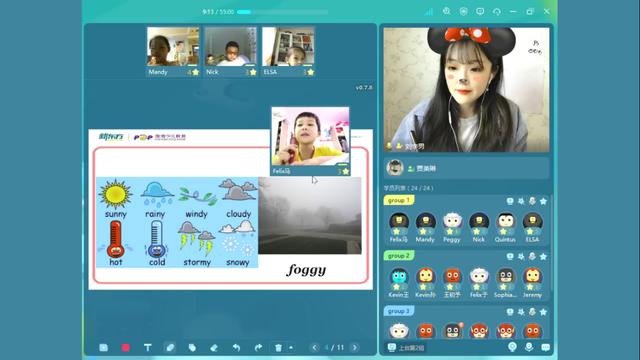Toggle the mute-all microphone icon at panel bottom
Screen dimensions: 640x360
[x=529, y=347]
